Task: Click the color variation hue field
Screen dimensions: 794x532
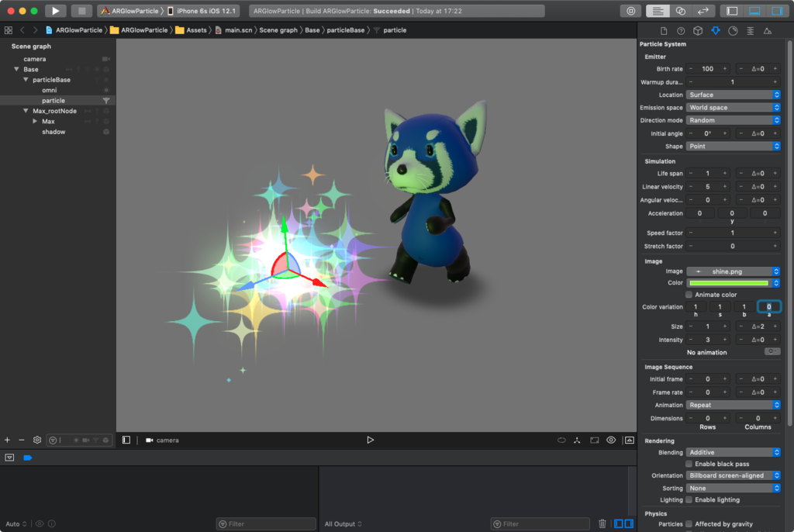Action: coord(696,306)
